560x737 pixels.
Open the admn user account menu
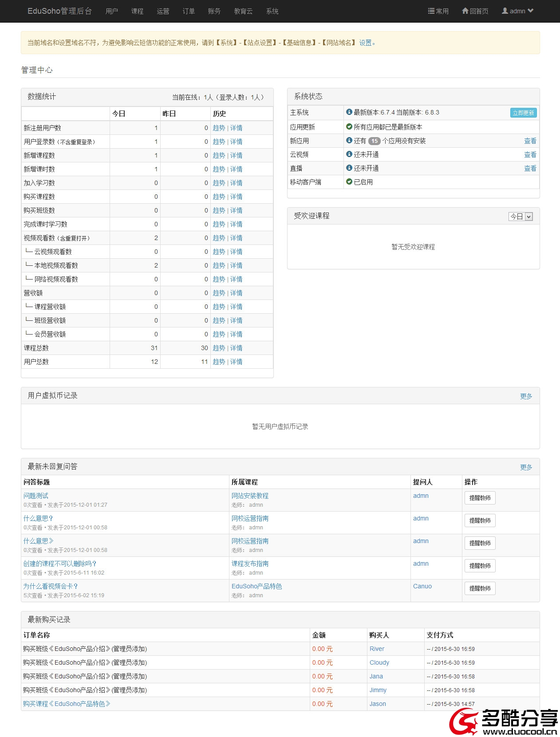coord(517,11)
